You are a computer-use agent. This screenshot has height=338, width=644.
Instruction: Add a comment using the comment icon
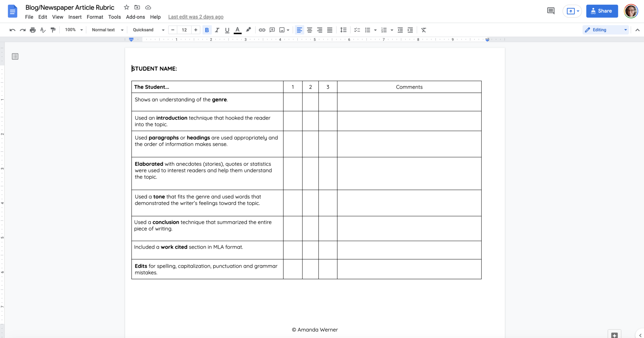click(272, 30)
